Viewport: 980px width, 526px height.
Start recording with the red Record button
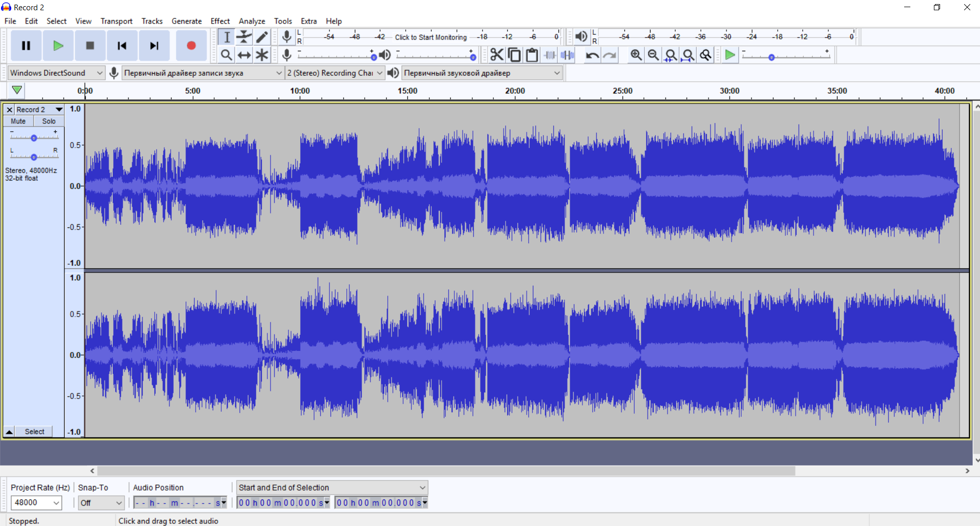(x=191, y=46)
